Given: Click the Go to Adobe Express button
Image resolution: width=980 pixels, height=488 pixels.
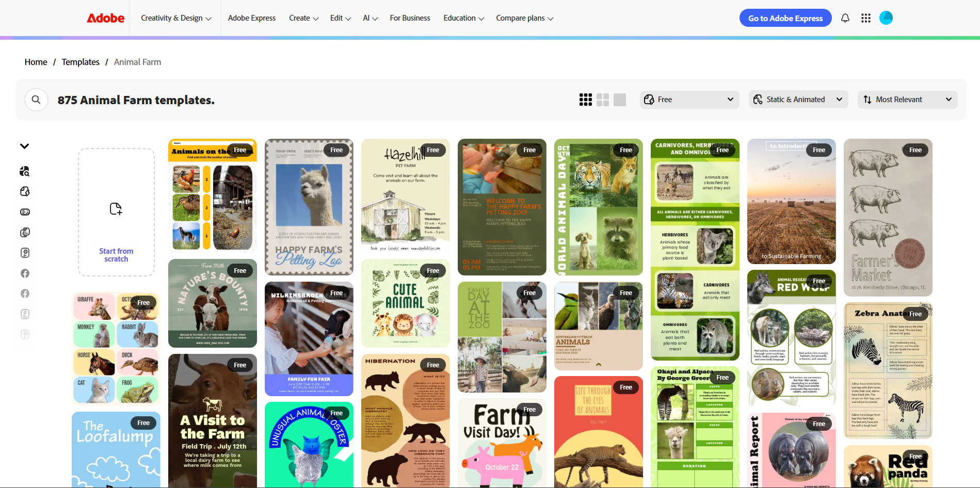Looking at the screenshot, I should click(x=785, y=18).
